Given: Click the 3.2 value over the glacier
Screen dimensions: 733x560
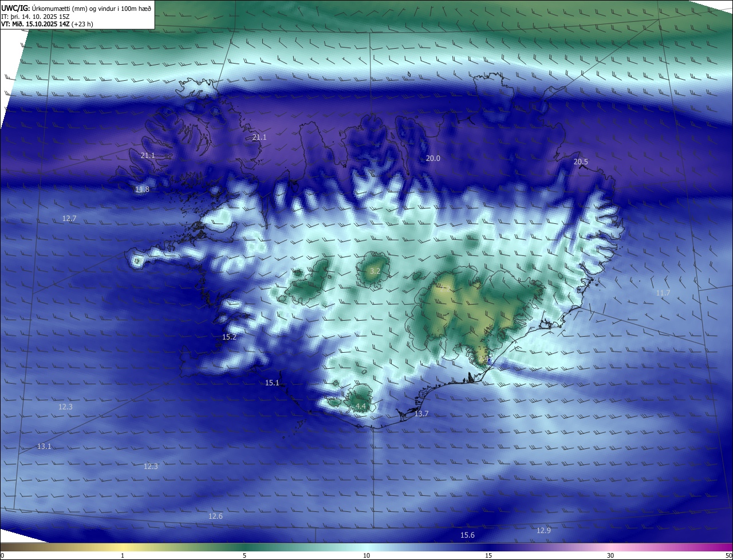Looking at the screenshot, I should point(375,271).
